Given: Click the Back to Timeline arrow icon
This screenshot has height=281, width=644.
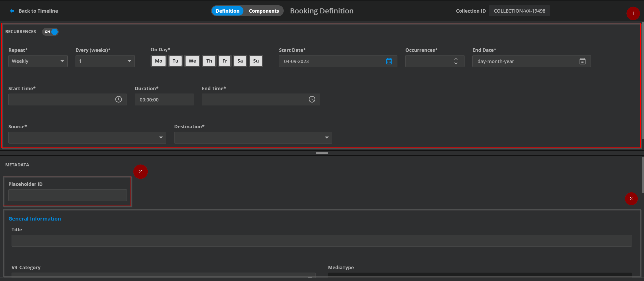Looking at the screenshot, I should pos(12,11).
